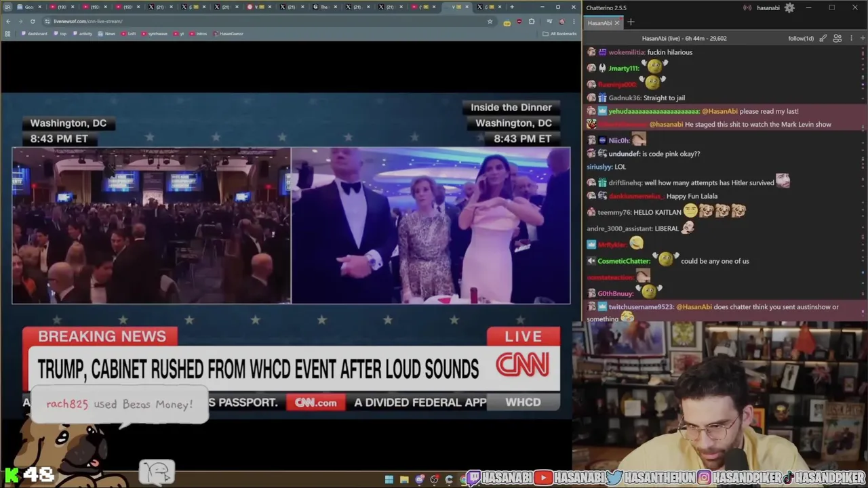
Task: Go forward in the browser
Action: pos(20,21)
